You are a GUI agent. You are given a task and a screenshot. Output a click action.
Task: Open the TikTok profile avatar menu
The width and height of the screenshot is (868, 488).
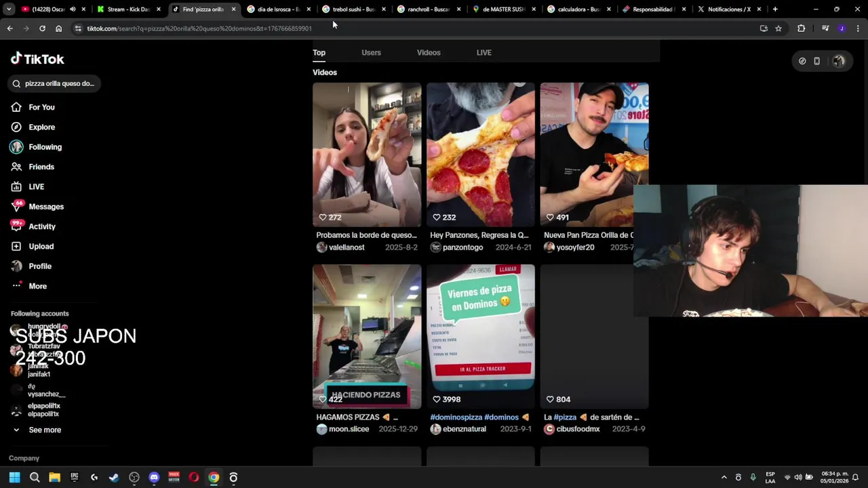[x=839, y=61]
